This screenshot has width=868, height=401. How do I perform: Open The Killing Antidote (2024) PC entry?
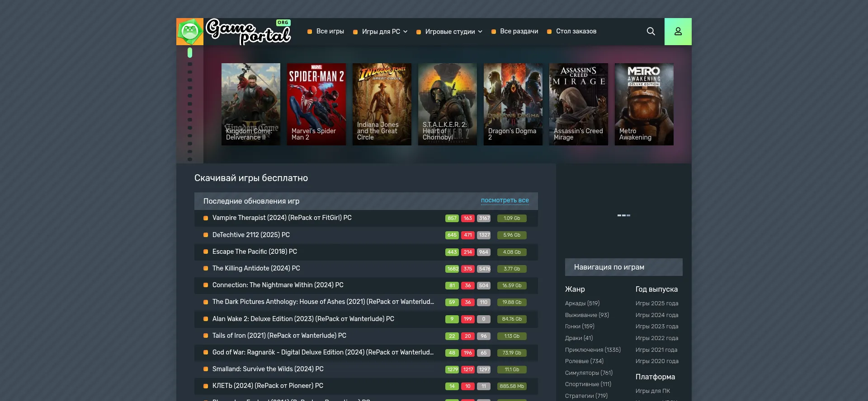tap(256, 268)
